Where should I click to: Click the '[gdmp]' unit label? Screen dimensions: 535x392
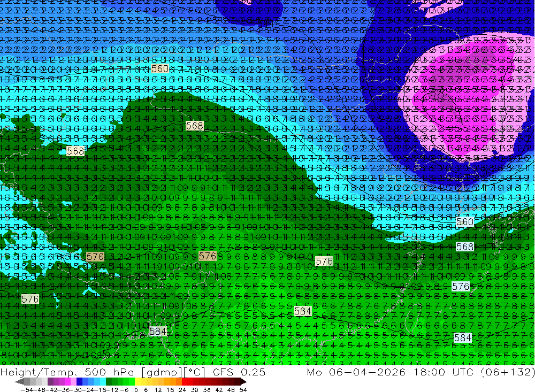click(163, 373)
